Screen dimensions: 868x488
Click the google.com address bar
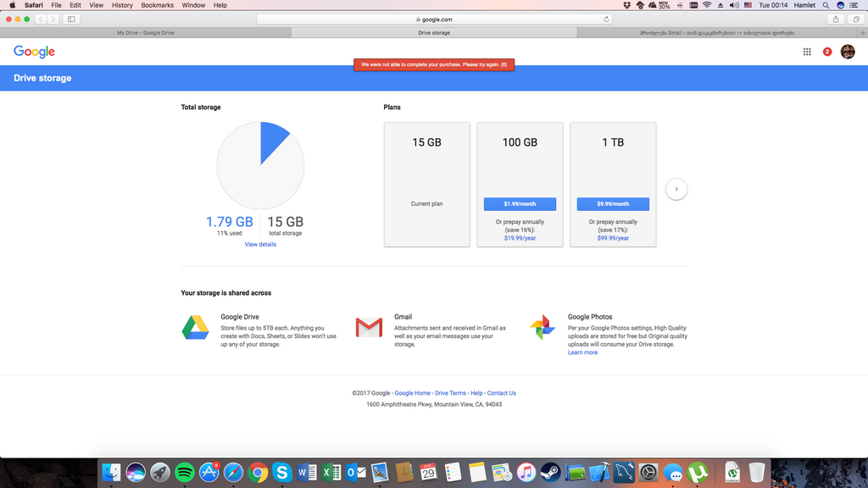coord(434,19)
